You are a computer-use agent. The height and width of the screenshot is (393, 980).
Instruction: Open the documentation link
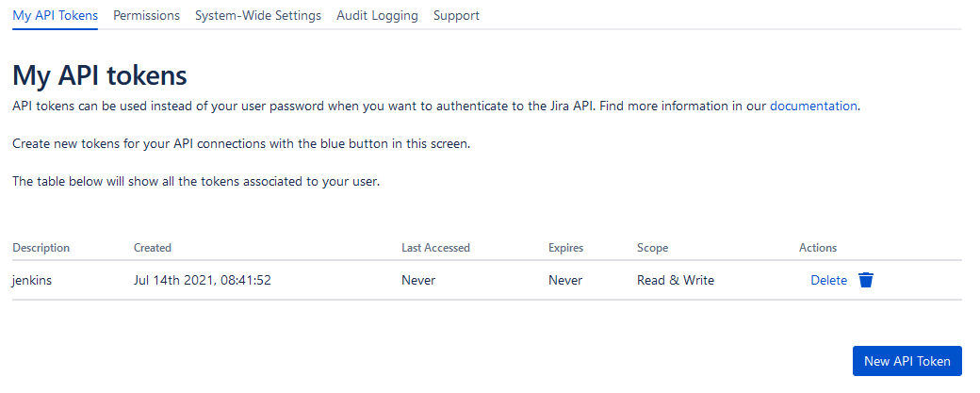click(813, 106)
